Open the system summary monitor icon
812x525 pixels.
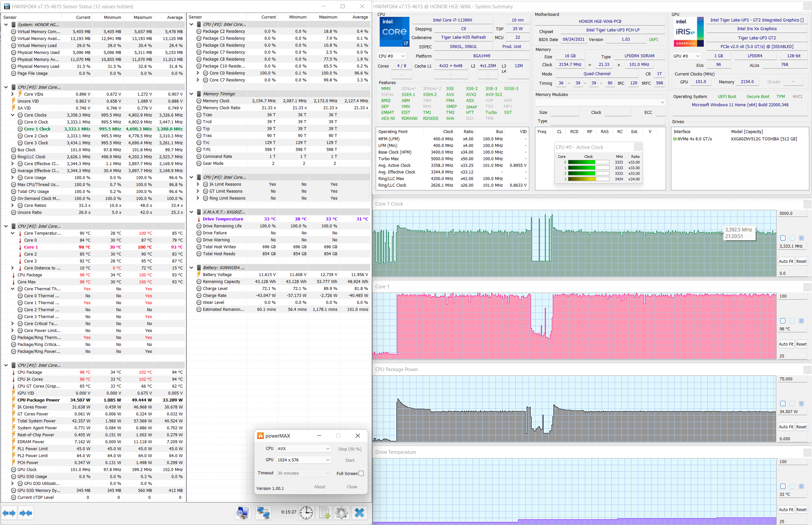pyautogui.click(x=243, y=513)
